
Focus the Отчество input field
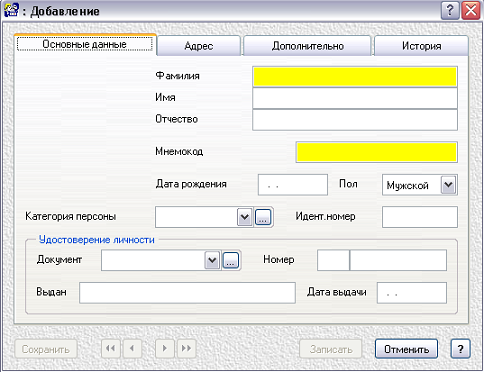[355, 120]
